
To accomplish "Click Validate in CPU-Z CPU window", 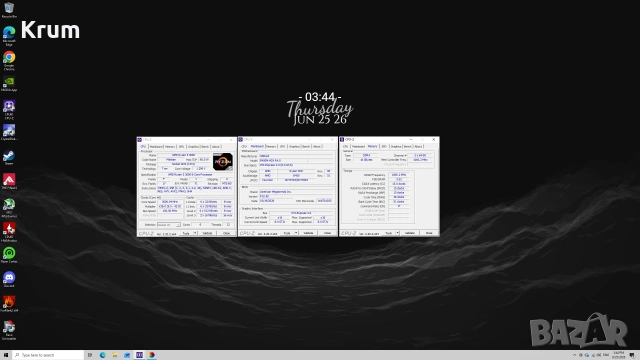I will click(207, 233).
